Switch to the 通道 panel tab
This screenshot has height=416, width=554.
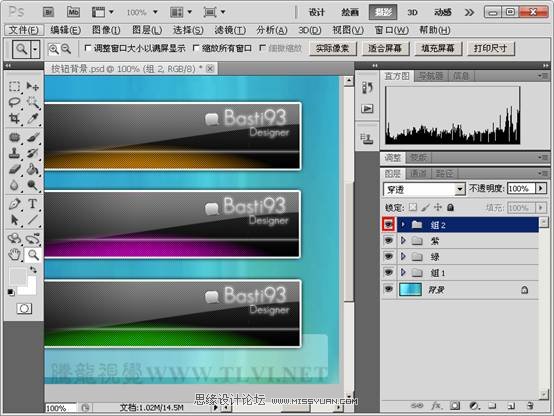click(419, 173)
